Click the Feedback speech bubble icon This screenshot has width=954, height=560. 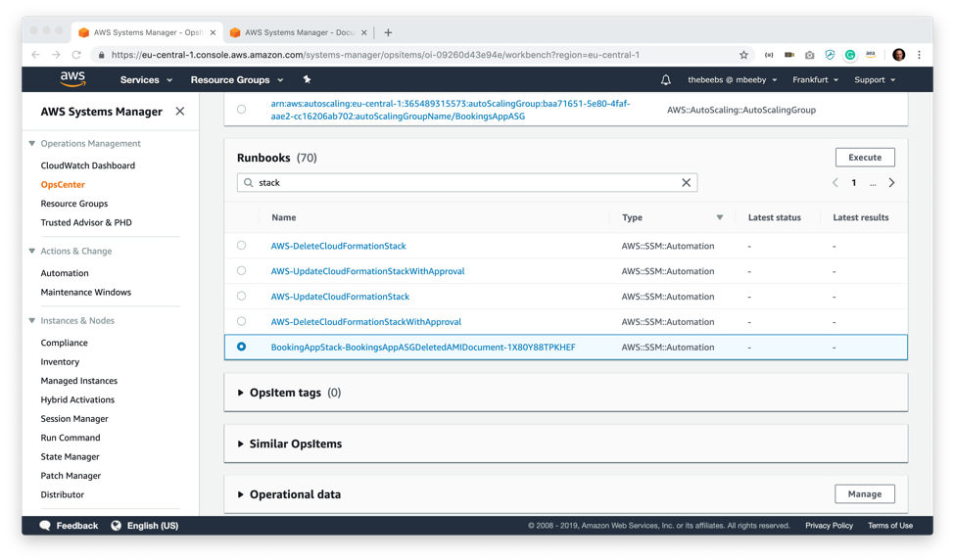point(45,526)
